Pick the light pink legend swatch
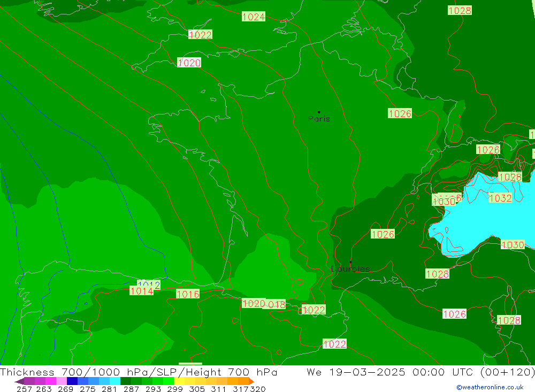 [62, 381]
